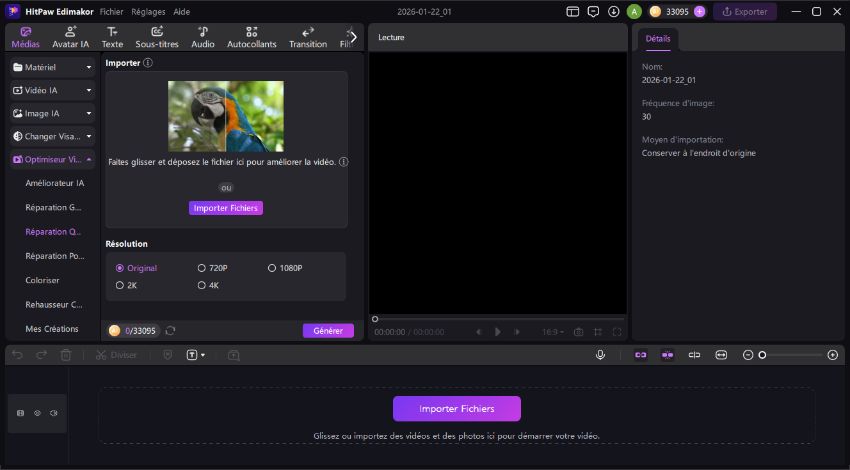Screen dimensions: 850x470
Task: Open the Médias tab
Action: click(25, 37)
